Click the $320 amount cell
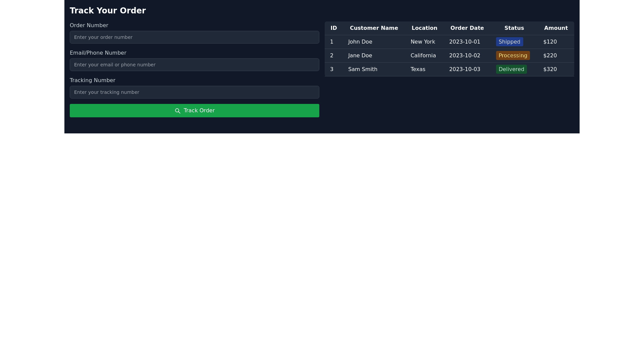Viewport: 644px width, 362px height. click(x=550, y=69)
